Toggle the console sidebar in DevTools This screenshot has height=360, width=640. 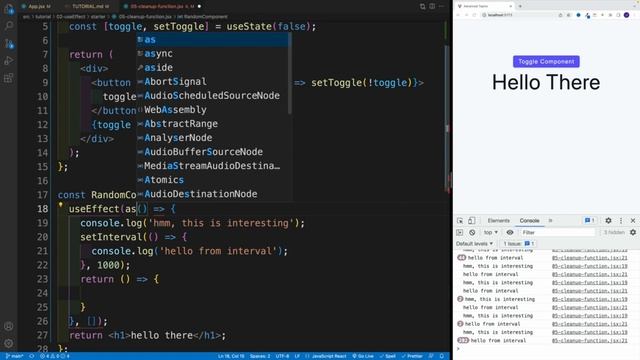[x=460, y=232]
